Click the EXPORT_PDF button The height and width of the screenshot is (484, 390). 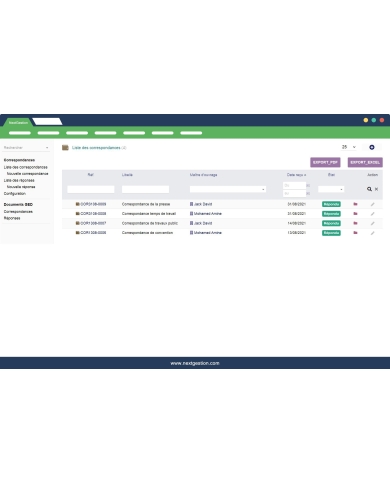325,162
